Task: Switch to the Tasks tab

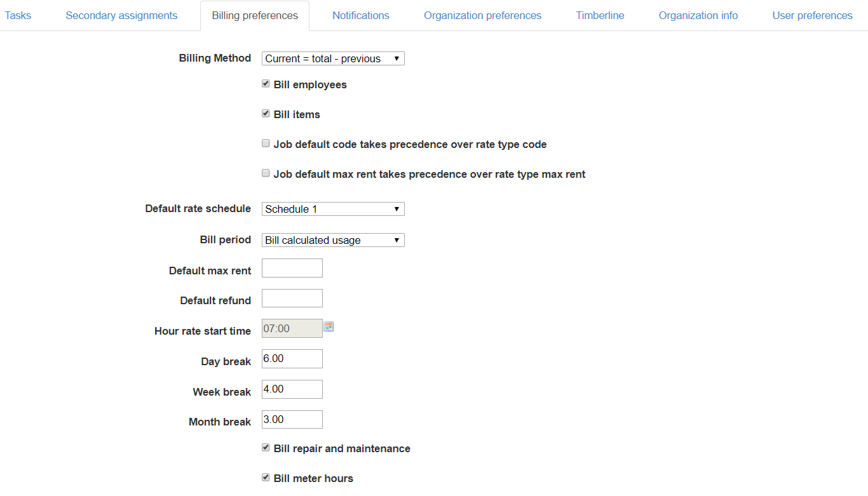Action: click(18, 15)
